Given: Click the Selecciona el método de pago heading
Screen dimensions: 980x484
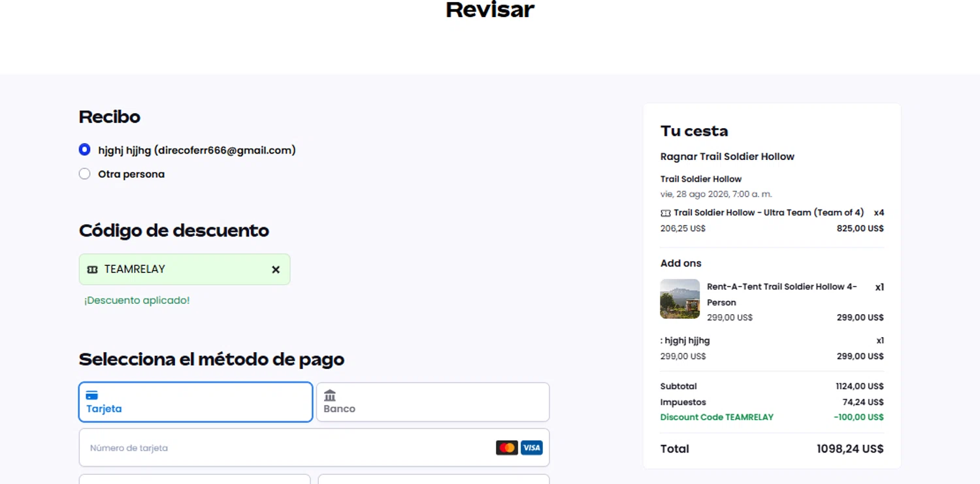Looking at the screenshot, I should [x=212, y=360].
